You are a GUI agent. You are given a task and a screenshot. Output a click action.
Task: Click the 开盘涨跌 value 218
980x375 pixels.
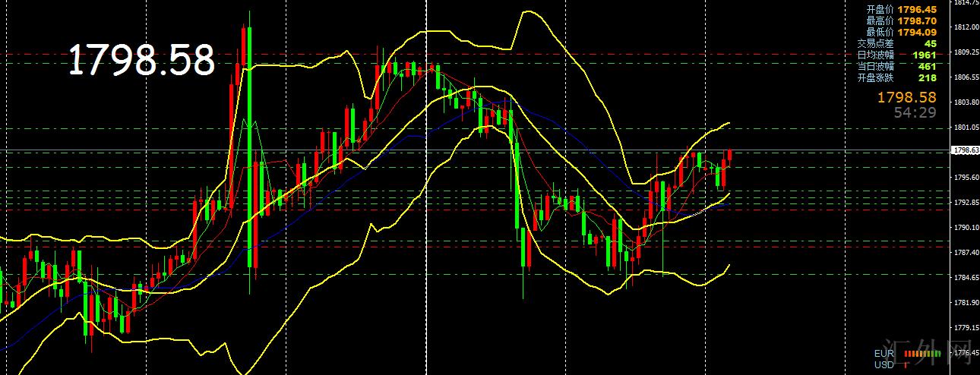click(928, 77)
